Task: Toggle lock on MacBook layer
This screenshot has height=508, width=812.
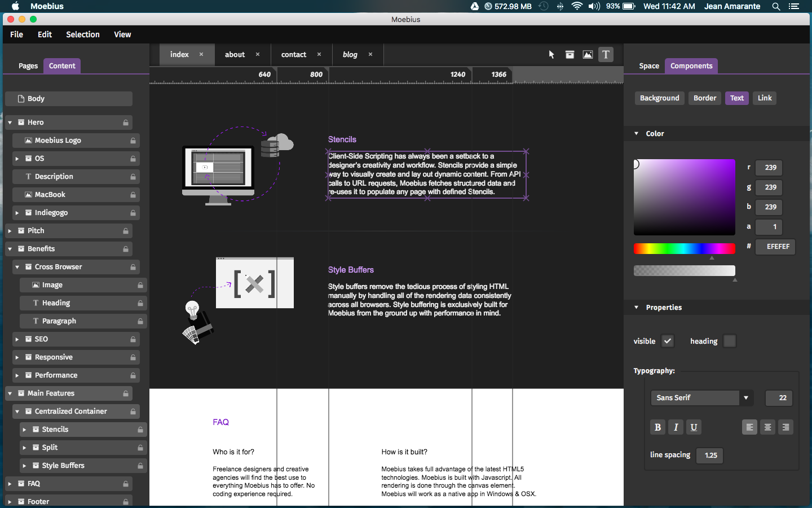Action: (133, 195)
